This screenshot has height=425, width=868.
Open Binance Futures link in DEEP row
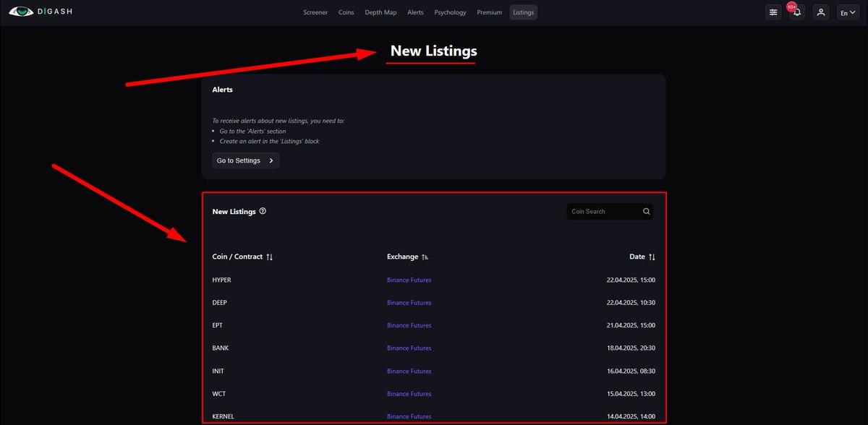pos(409,303)
